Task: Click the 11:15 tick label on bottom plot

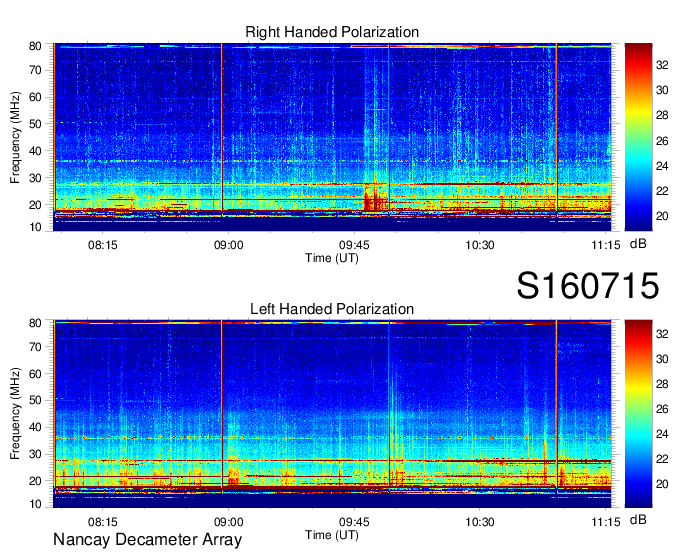Action: (x=606, y=522)
